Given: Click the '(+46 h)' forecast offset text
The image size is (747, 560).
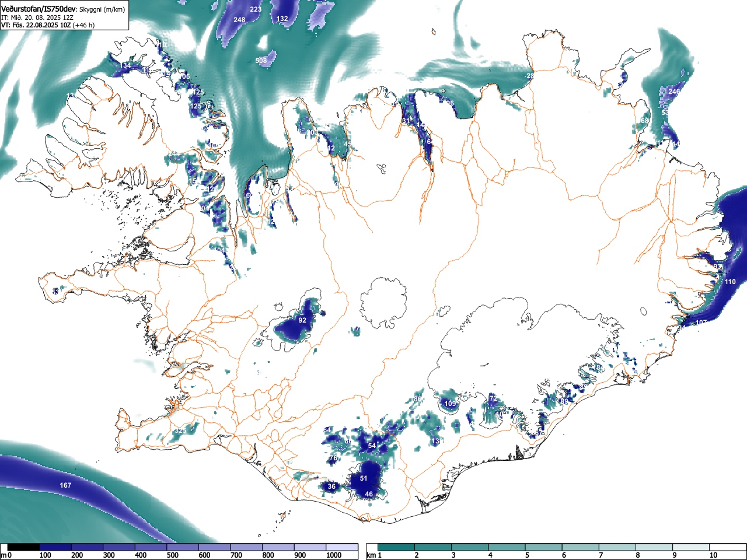Looking at the screenshot, I should [84, 25].
